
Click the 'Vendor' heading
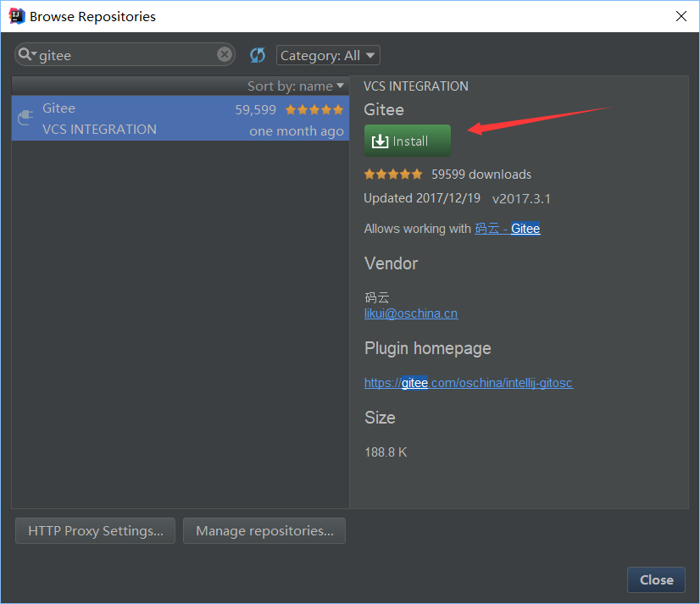[x=391, y=263]
